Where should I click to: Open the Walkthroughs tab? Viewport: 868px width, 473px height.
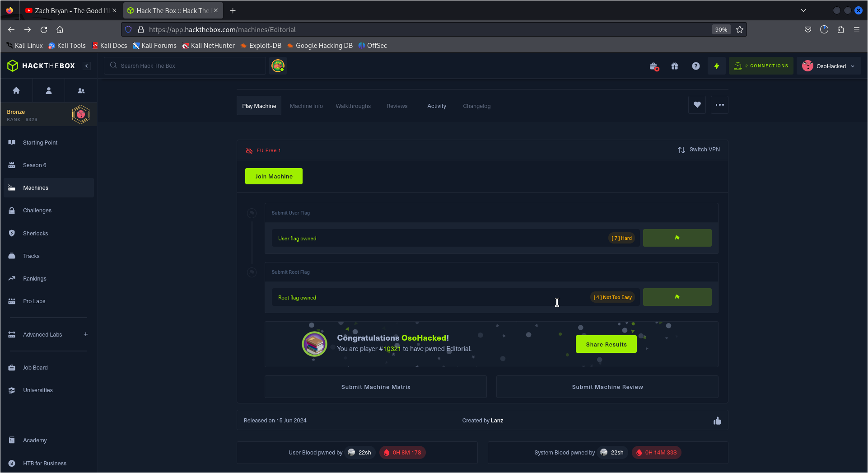click(353, 106)
